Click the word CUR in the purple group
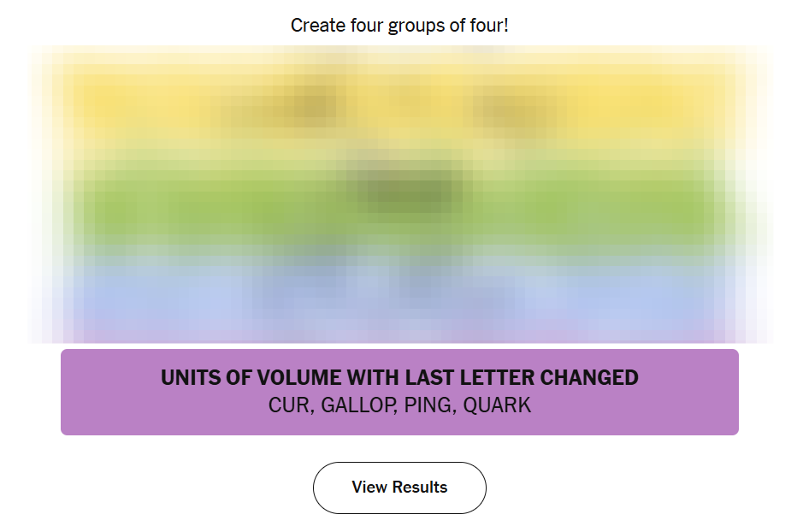This screenshot has height=532, width=809. 289,405
